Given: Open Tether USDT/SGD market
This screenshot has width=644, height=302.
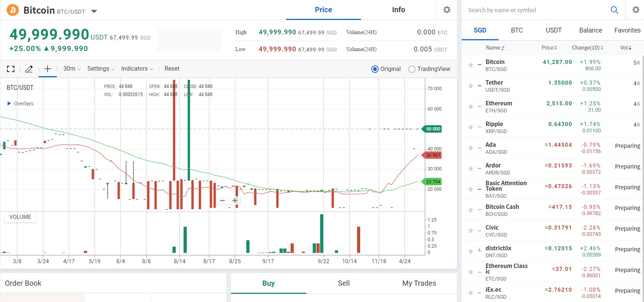Looking at the screenshot, I should [x=552, y=86].
